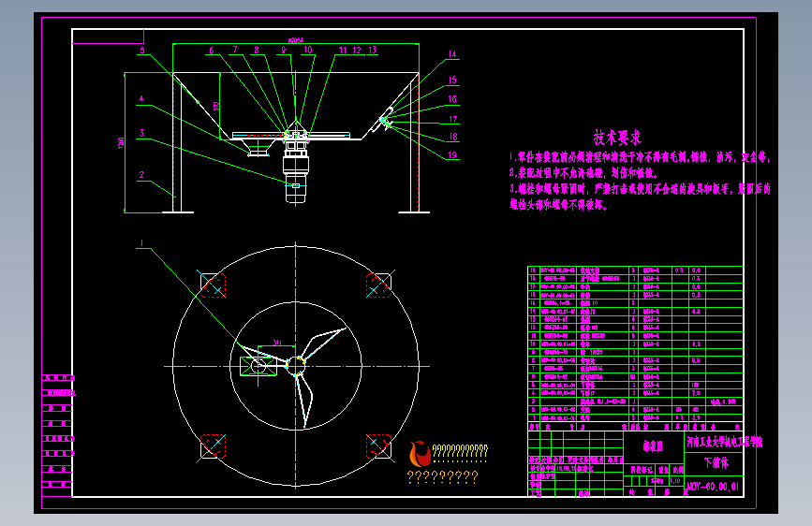
Task: Click the upper-left red dashed footplate
Action: point(213,285)
